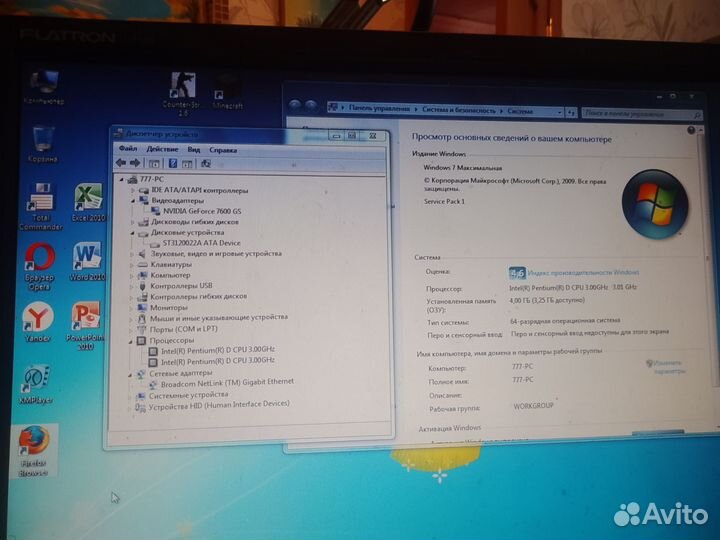Launch PowerPoint 2010 from the desktop
This screenshot has height=540, width=720.
click(x=86, y=319)
